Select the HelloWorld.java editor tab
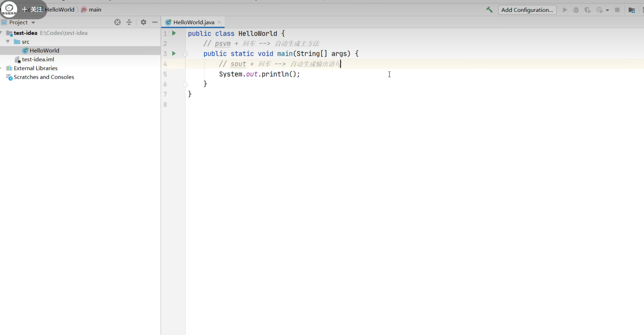 [193, 22]
